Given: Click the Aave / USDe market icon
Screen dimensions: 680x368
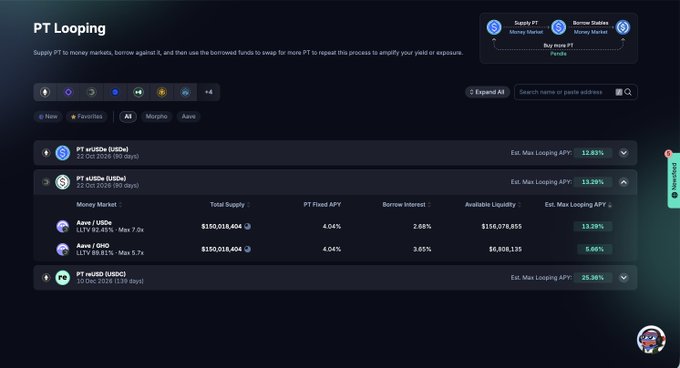Looking at the screenshot, I should pos(62,226).
